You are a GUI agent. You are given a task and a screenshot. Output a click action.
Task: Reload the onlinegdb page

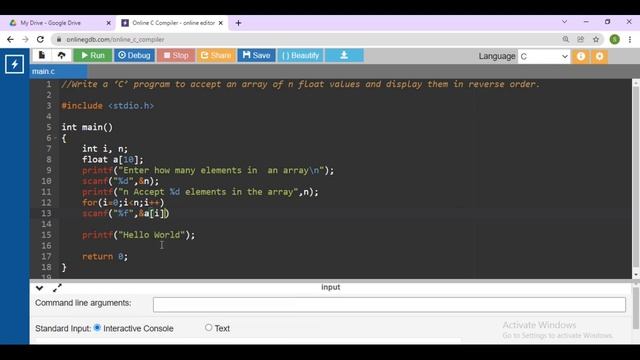(40, 40)
